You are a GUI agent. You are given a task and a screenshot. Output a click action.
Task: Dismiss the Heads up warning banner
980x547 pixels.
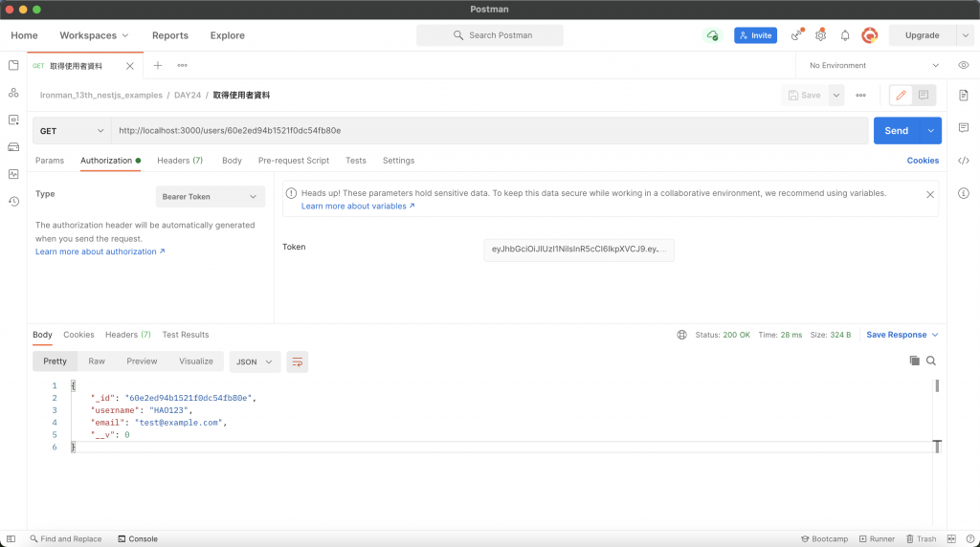929,195
